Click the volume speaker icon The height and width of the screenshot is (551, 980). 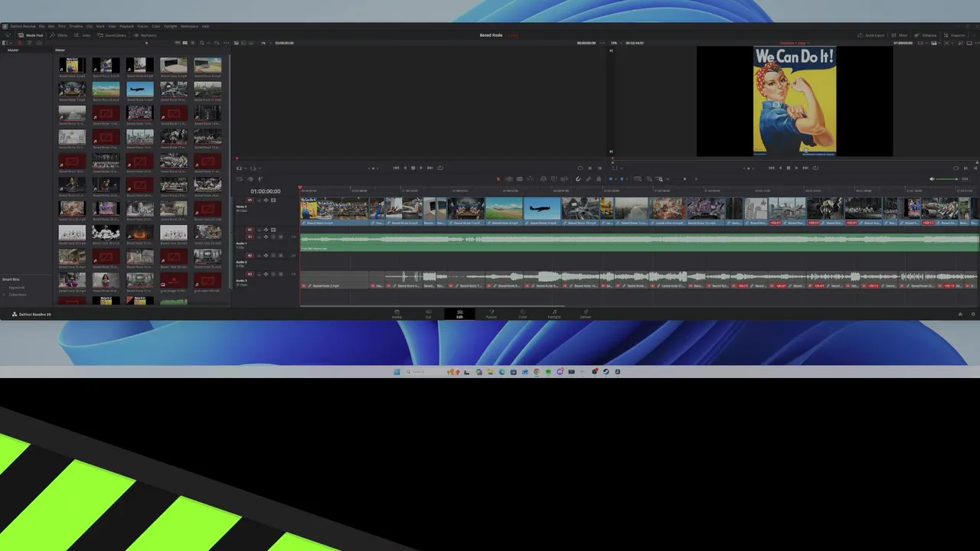pyautogui.click(x=932, y=179)
